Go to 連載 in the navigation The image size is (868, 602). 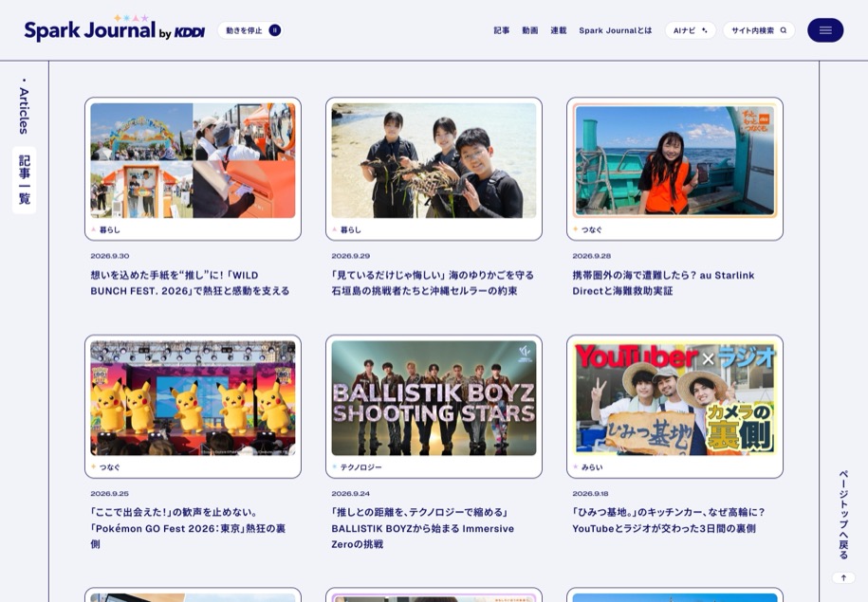[558, 30]
